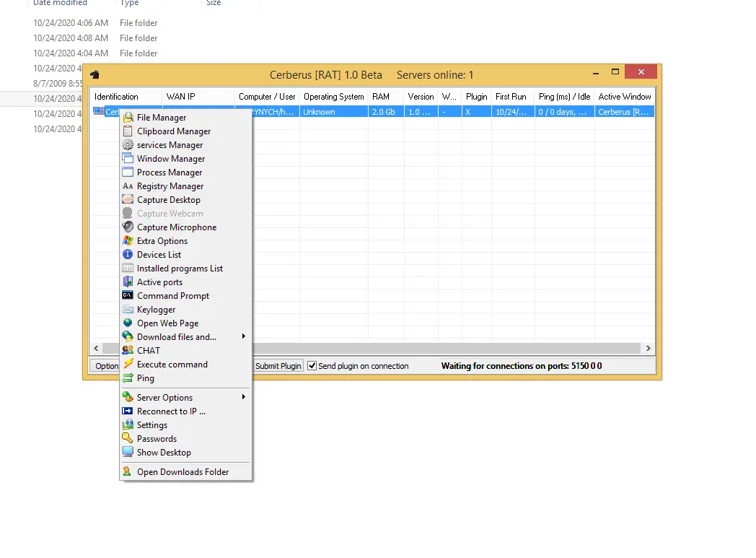Click the Options button at bottom left
Viewport: 756px width, 558px height.
[105, 366]
